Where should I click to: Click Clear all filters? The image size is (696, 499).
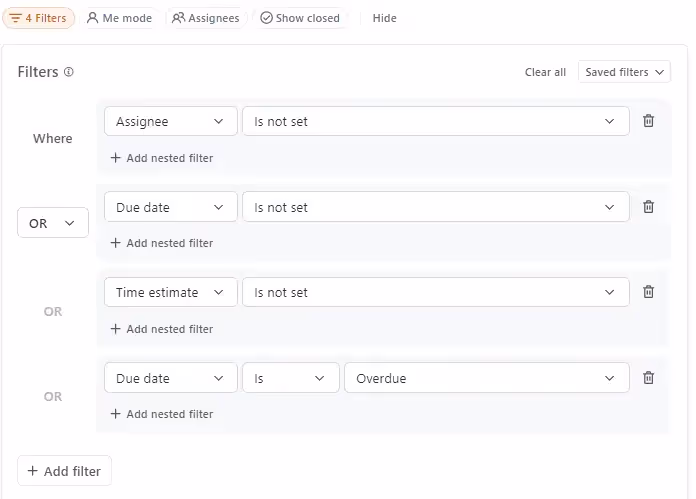point(545,72)
